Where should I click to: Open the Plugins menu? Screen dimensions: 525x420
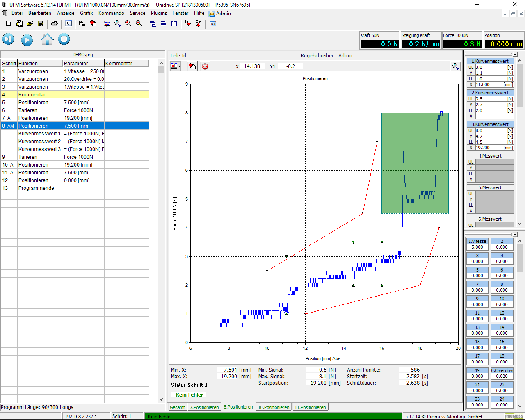[x=159, y=13]
